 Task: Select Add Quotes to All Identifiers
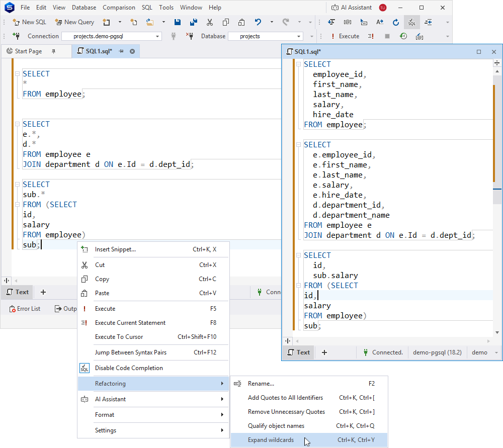[309, 398]
